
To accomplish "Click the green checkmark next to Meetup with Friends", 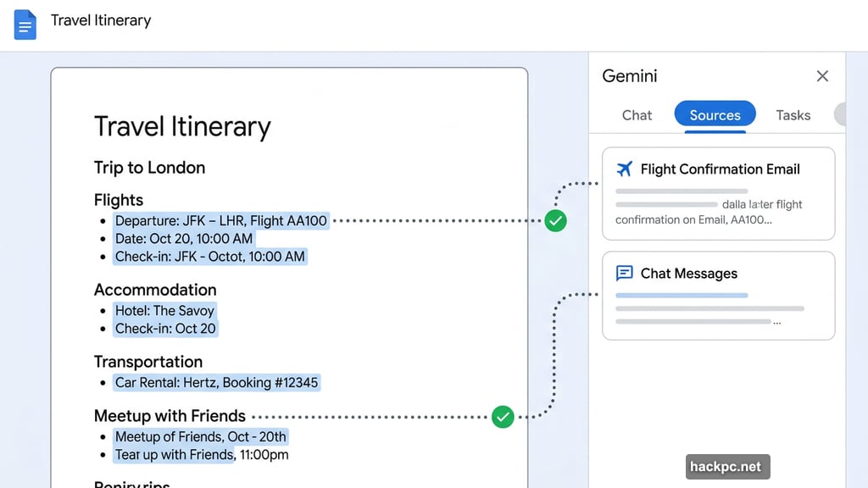I will click(x=502, y=416).
